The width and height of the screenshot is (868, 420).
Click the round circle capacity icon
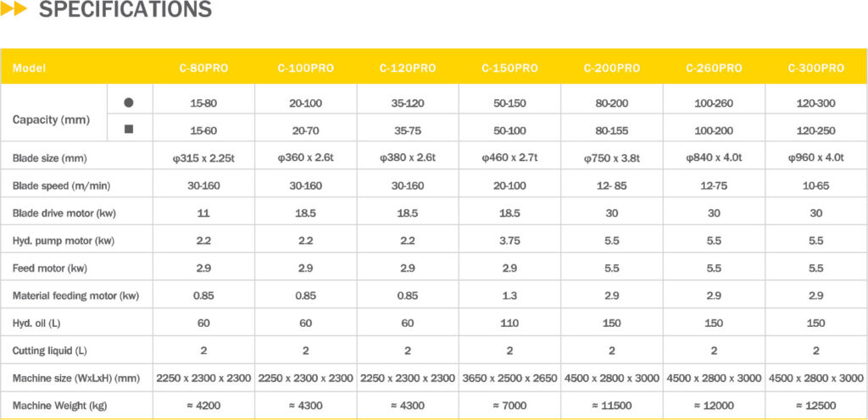(x=129, y=102)
